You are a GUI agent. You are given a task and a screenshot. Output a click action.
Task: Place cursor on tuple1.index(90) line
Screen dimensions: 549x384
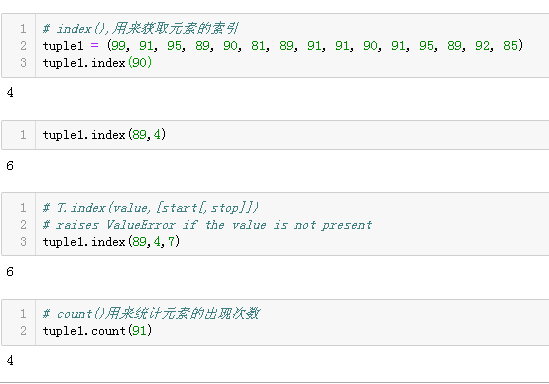coord(97,63)
